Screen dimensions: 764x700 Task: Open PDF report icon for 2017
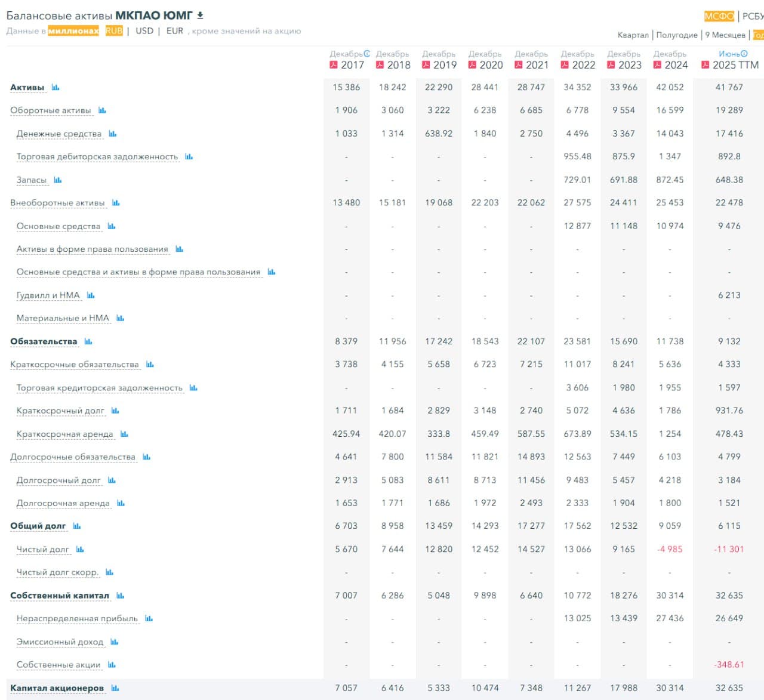(334, 65)
